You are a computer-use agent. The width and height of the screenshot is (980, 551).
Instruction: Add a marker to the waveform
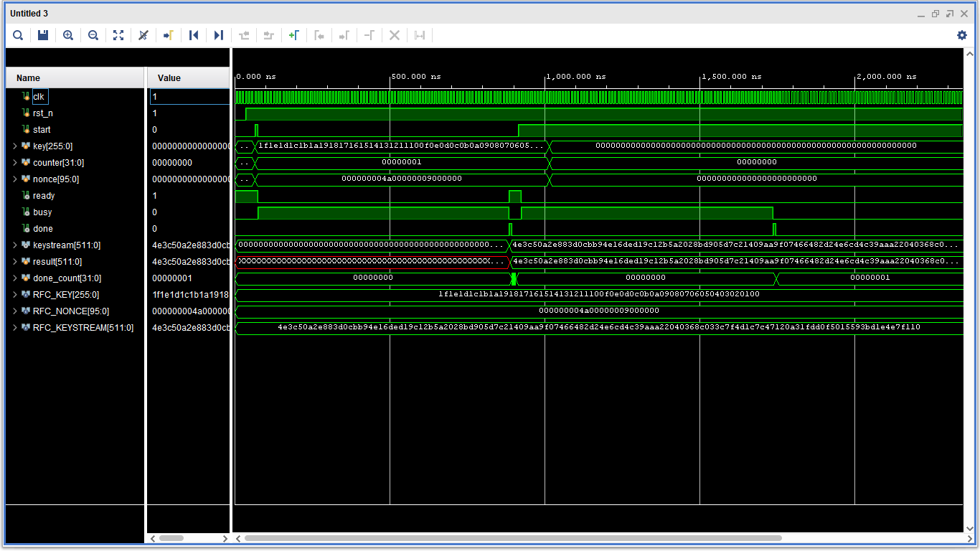click(x=294, y=35)
